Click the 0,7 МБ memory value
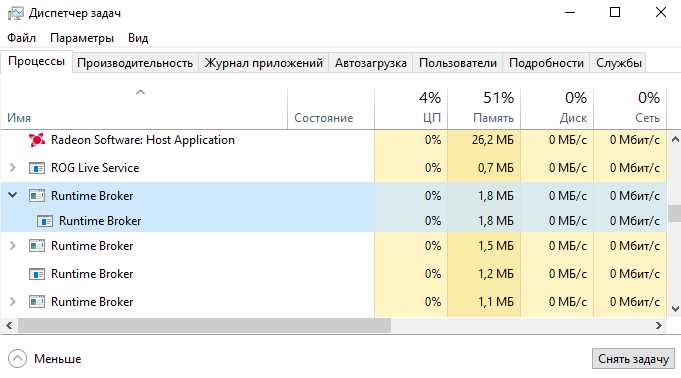681x378 pixels. (496, 168)
